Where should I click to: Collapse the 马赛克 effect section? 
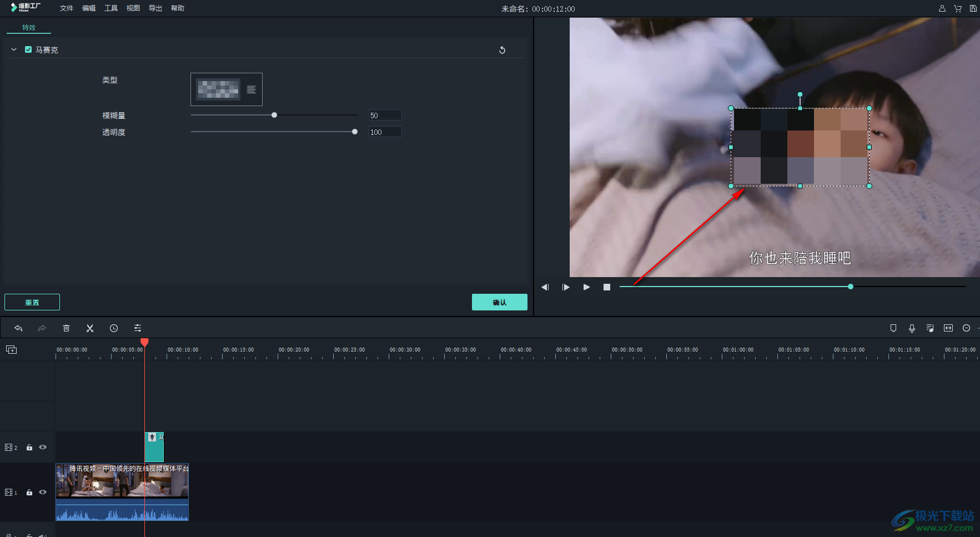click(x=14, y=49)
